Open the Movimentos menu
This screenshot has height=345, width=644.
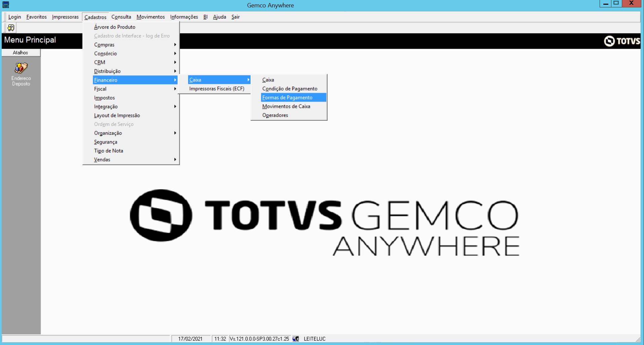click(x=151, y=17)
